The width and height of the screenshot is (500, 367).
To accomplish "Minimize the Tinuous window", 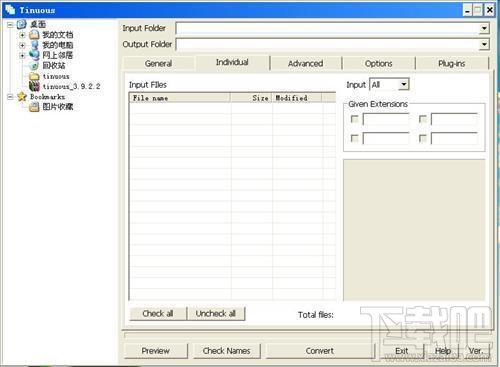I will pos(468,10).
